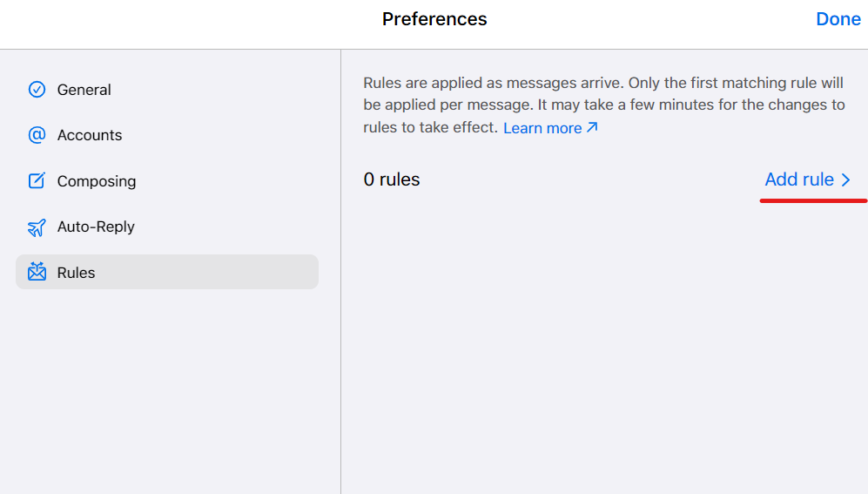Image resolution: width=868 pixels, height=494 pixels.
Task: Click the Rules envelope icon
Action: (x=37, y=272)
